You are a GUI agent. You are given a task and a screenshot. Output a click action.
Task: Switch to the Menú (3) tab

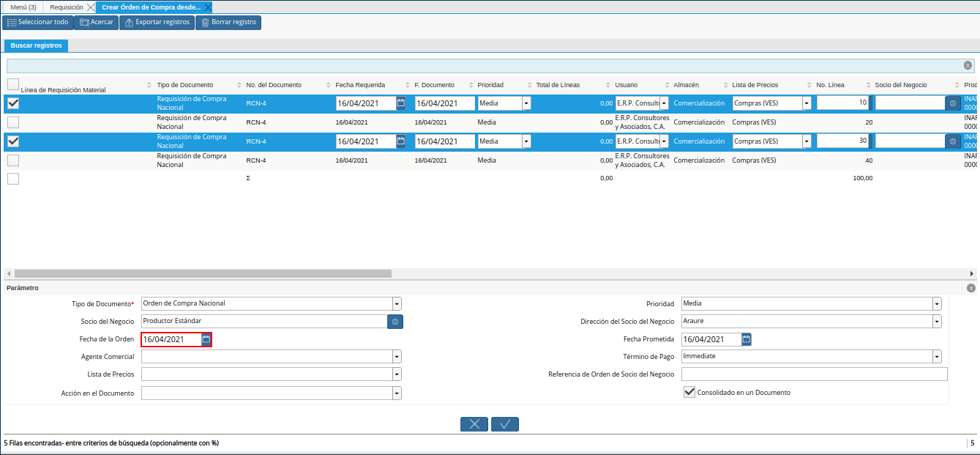(23, 7)
